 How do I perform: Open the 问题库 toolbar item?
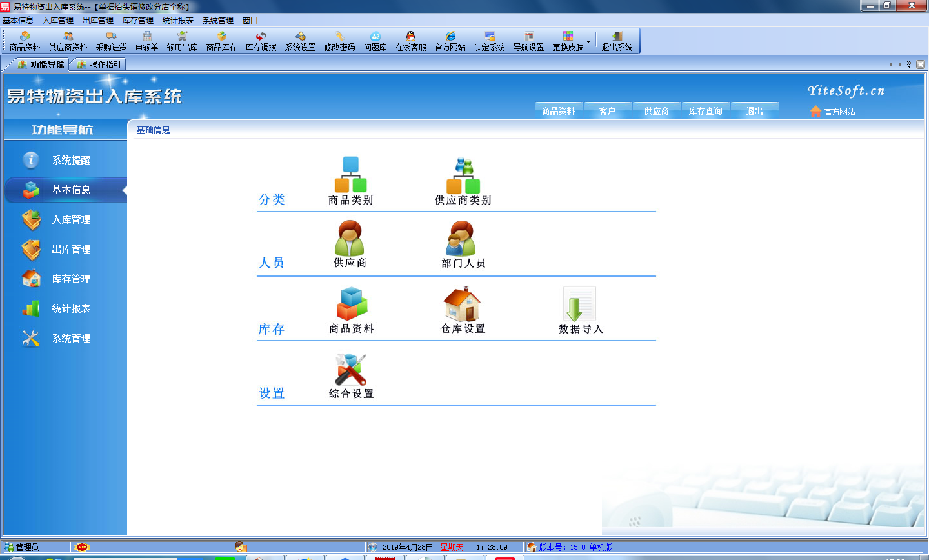click(x=375, y=41)
